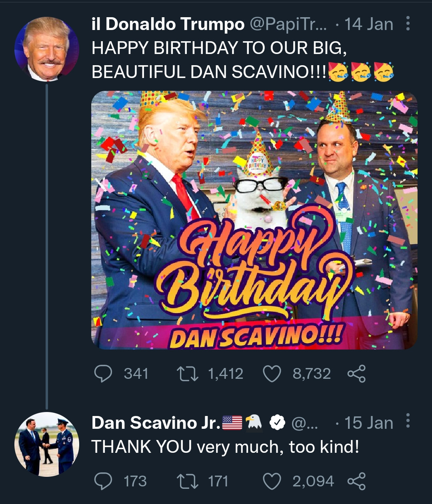Open il Donaldo Trumpo's profile picture
This screenshot has width=432, height=504.
coord(47,49)
